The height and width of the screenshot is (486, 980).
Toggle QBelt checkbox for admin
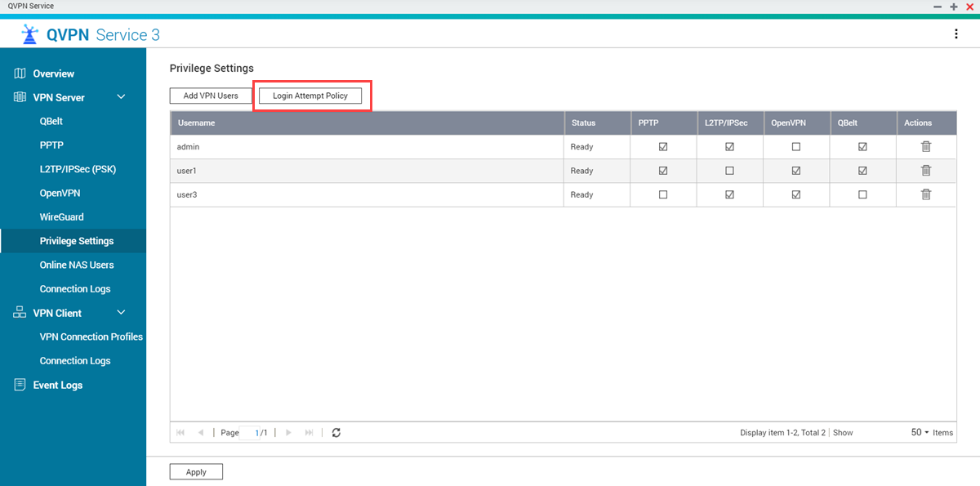click(862, 147)
